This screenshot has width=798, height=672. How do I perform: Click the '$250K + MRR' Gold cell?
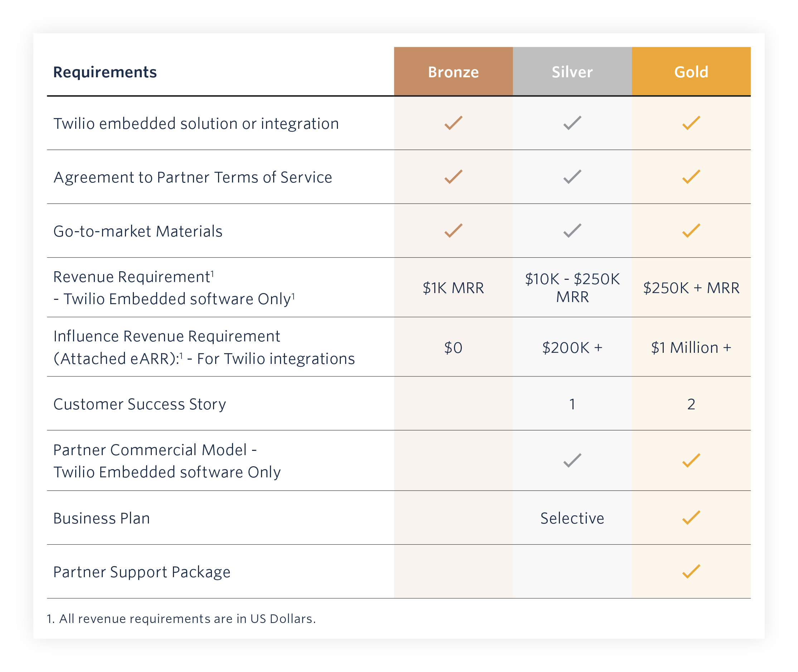pos(691,288)
